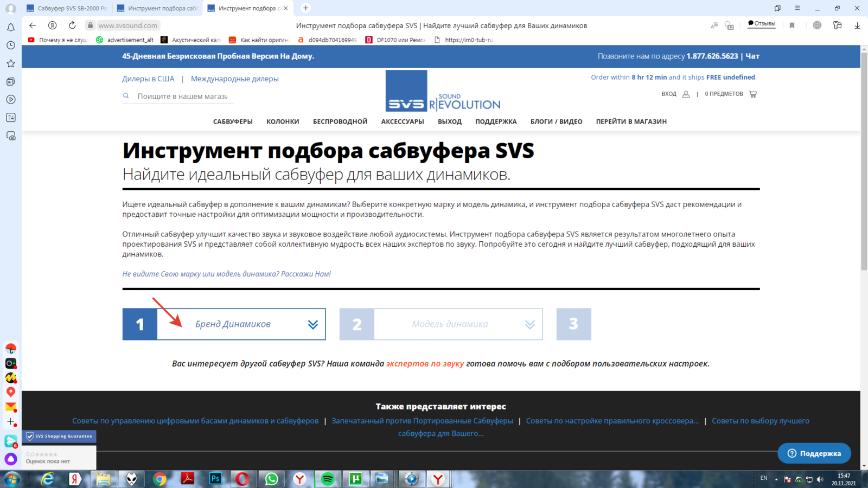
Task: Open Советы по настройке правильного кроссовера link
Action: click(x=612, y=421)
